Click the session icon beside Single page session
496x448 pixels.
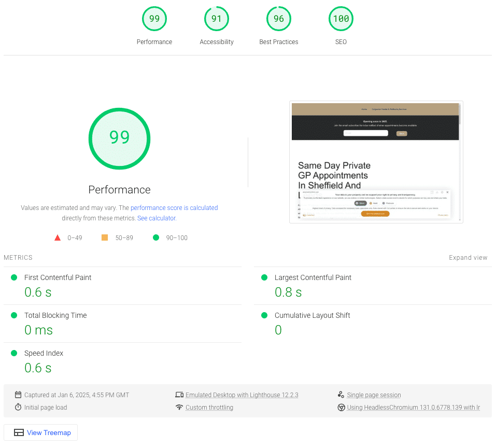pos(341,395)
